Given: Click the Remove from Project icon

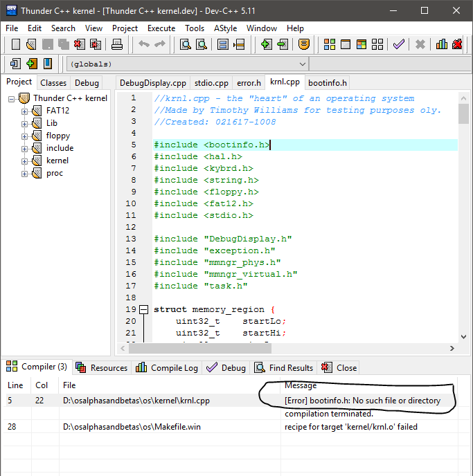Looking at the screenshot, I should tap(283, 44).
